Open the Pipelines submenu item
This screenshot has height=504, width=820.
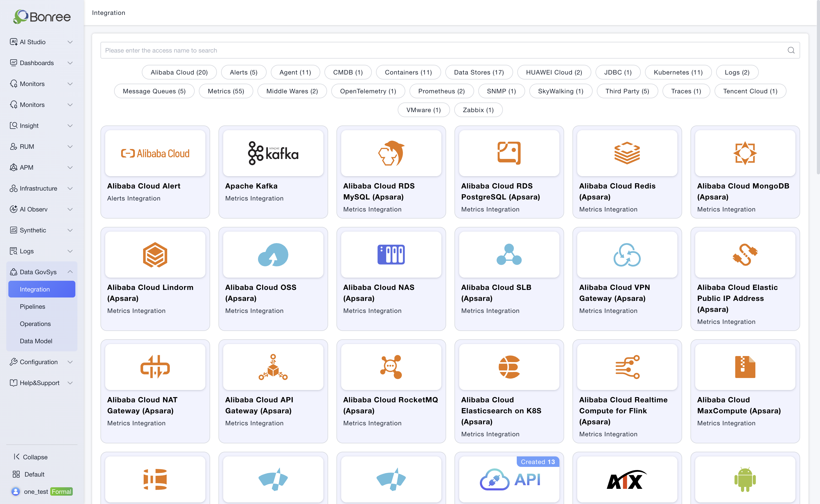click(42, 306)
